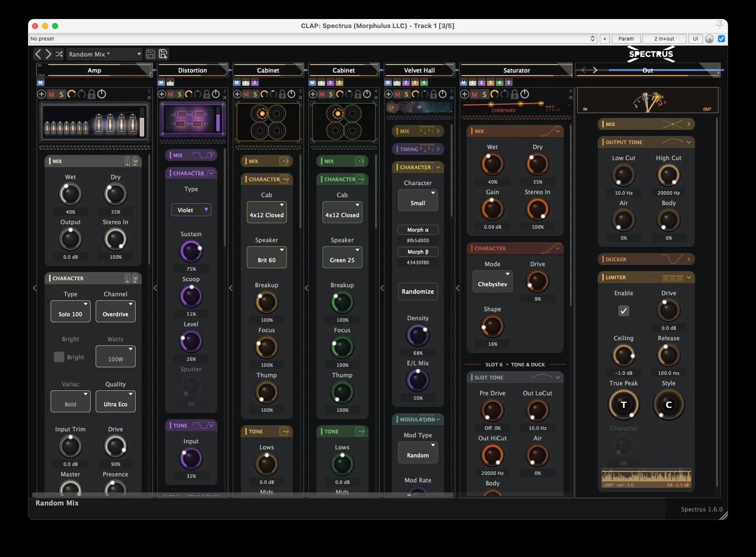Solo the Velvet Hall slot
This screenshot has width=756, height=557.
pyautogui.click(x=407, y=94)
